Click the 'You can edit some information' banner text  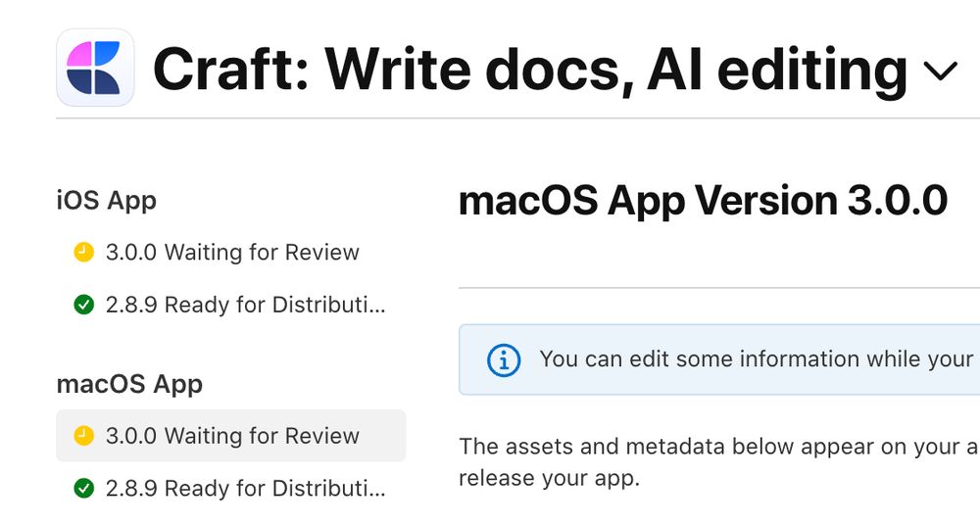coord(759,359)
